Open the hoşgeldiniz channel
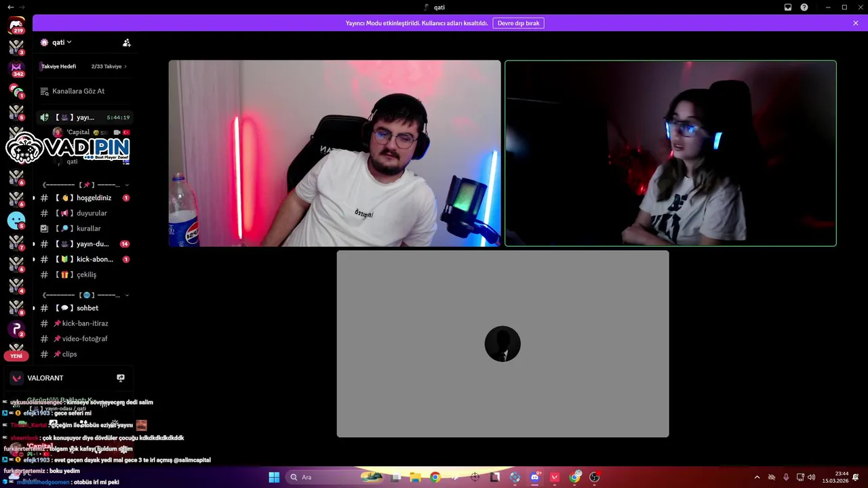The width and height of the screenshot is (868, 488). tap(85, 198)
